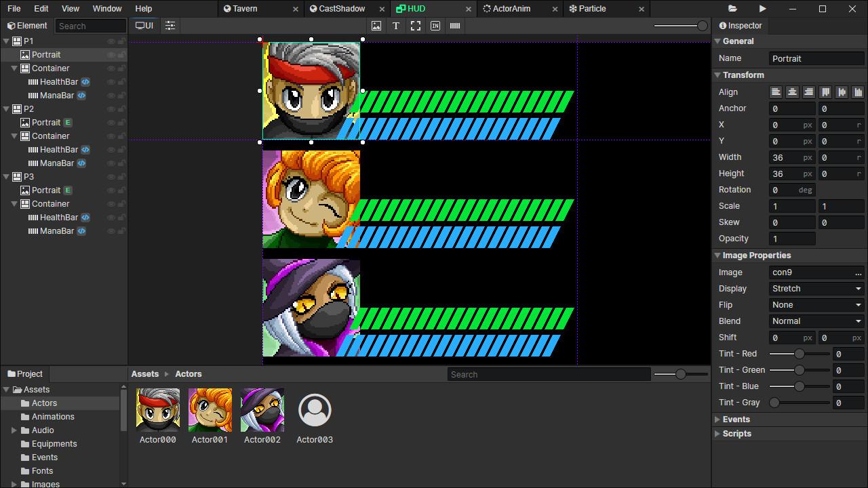Click the Assets breadcrumb link
The image size is (868, 488).
(x=144, y=373)
